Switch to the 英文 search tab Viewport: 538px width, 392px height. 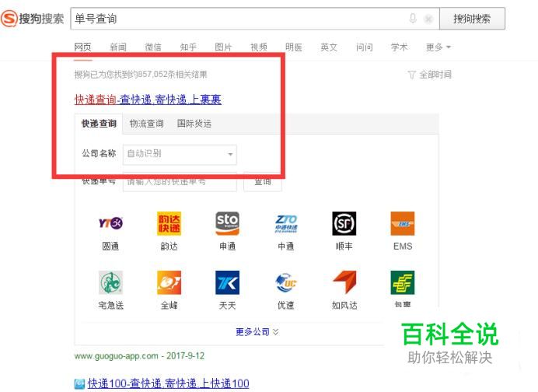pos(329,47)
